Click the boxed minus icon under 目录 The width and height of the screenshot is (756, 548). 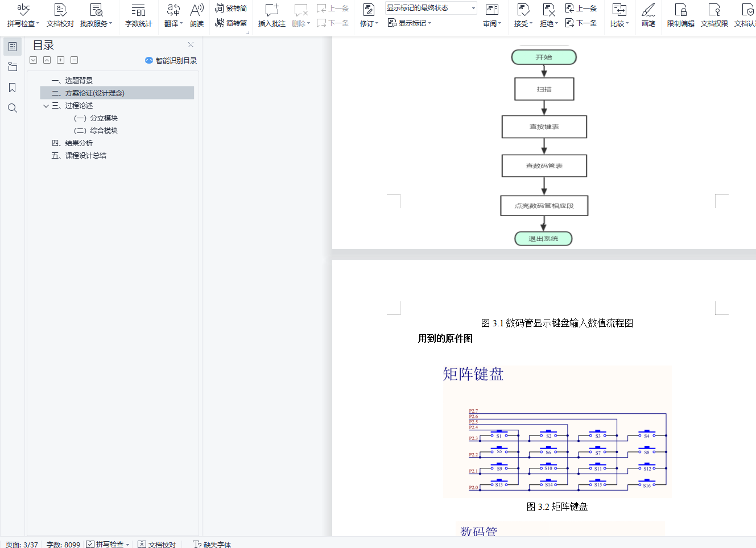click(75, 60)
